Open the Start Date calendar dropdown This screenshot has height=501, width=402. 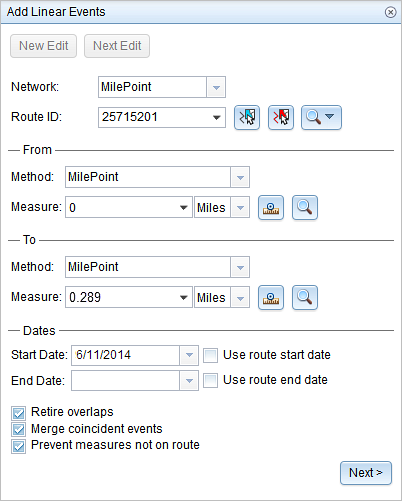coord(189,355)
